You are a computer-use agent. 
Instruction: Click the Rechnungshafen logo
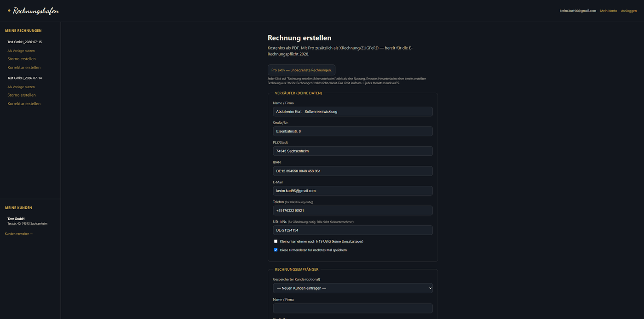[33, 11]
